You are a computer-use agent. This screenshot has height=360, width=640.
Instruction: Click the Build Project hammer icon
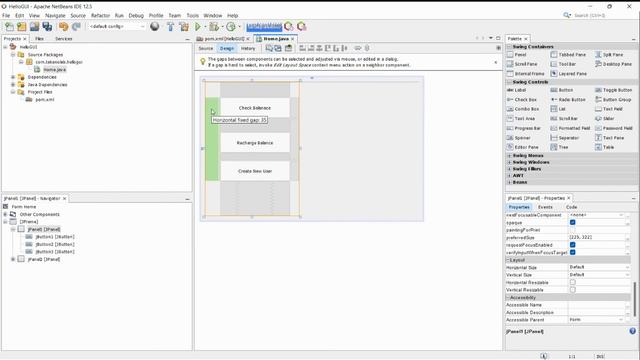tap(171, 27)
